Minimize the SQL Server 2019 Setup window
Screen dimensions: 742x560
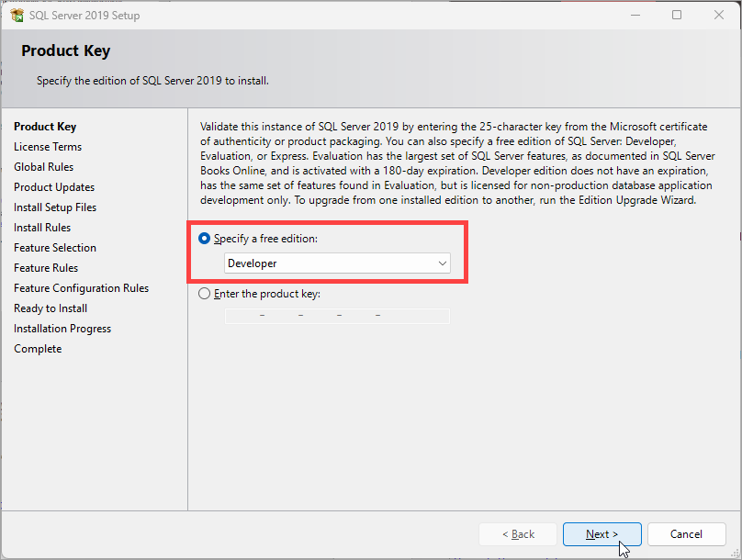coord(635,15)
